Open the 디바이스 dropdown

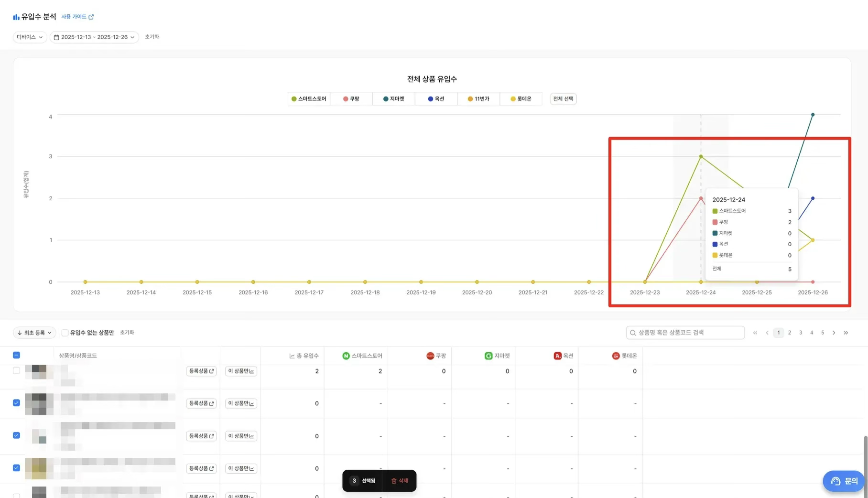30,37
